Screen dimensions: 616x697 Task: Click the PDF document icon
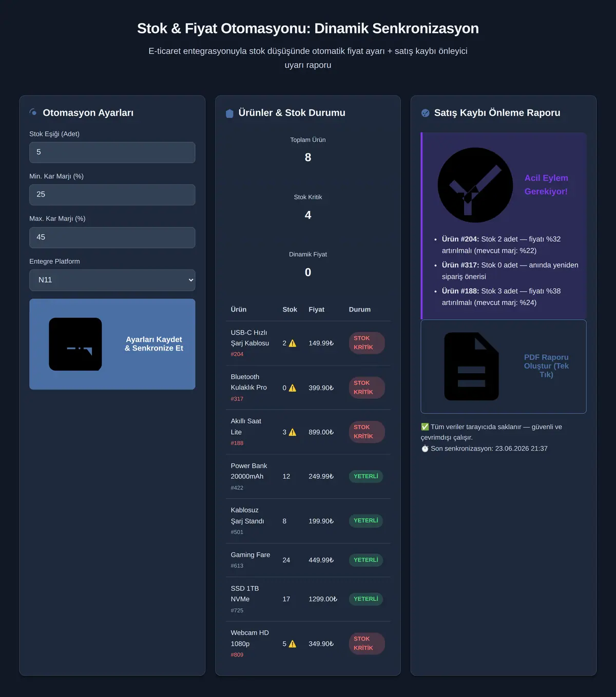472,366
